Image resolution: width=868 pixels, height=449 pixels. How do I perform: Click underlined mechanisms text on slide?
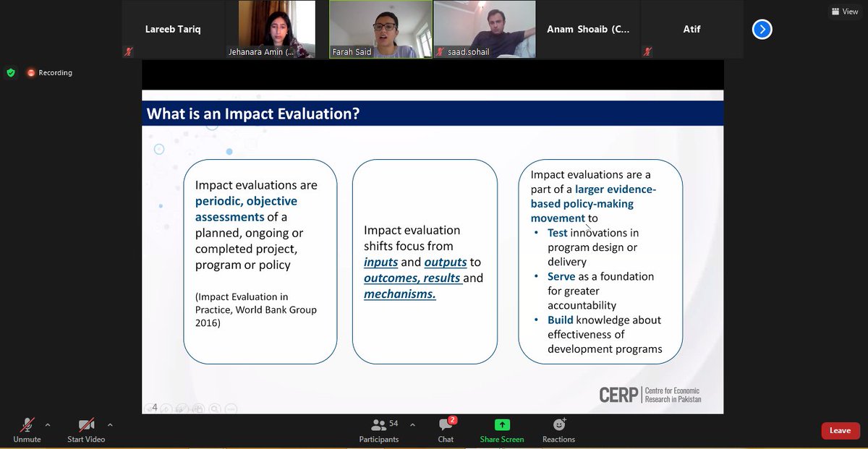coord(400,294)
